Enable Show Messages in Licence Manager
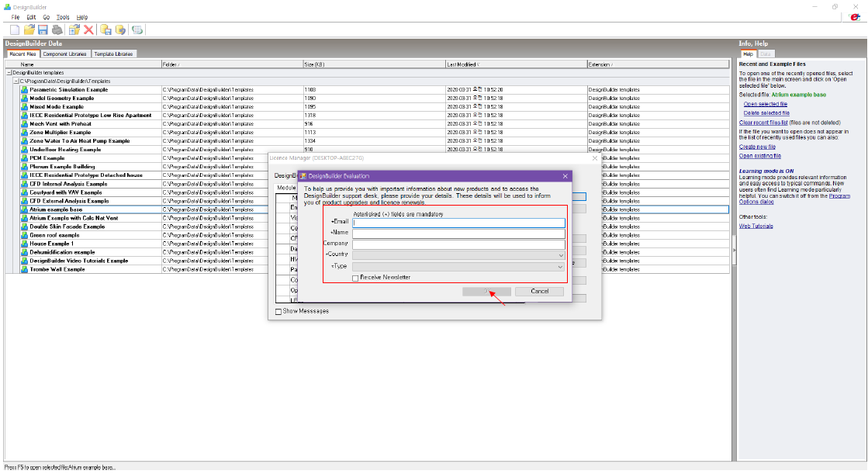 (x=278, y=312)
